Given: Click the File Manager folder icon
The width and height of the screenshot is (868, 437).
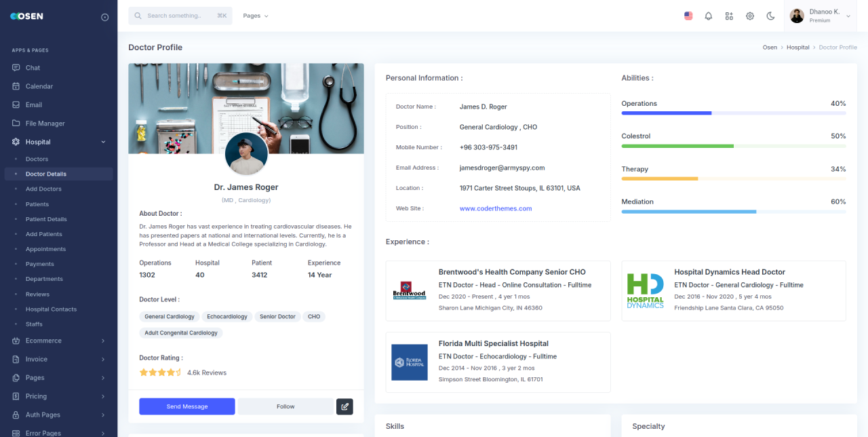Looking at the screenshot, I should (x=16, y=123).
